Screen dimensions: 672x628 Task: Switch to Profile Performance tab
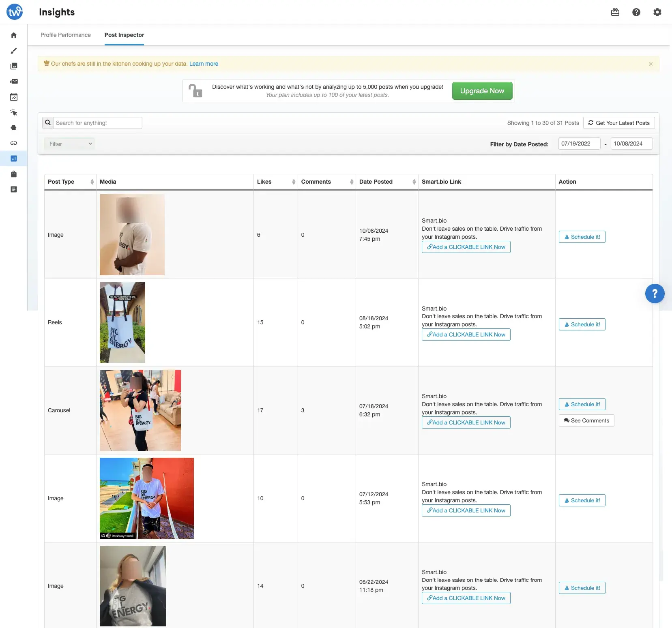pyautogui.click(x=66, y=35)
